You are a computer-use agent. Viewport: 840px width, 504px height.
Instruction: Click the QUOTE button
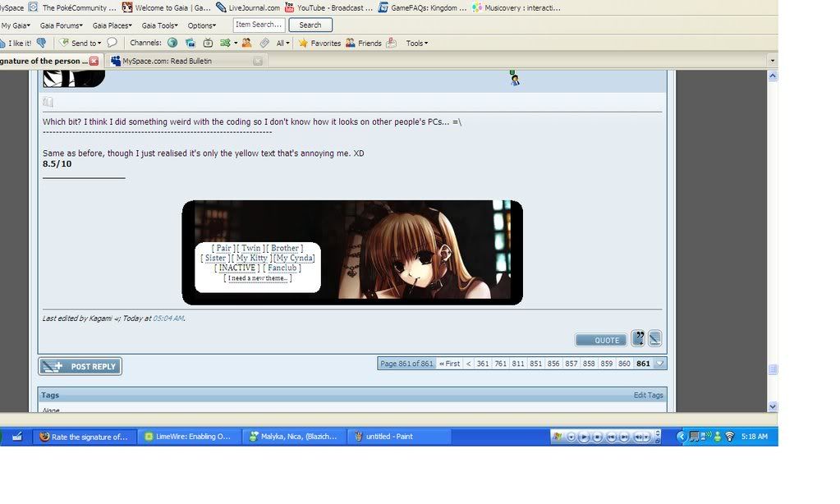coord(601,340)
